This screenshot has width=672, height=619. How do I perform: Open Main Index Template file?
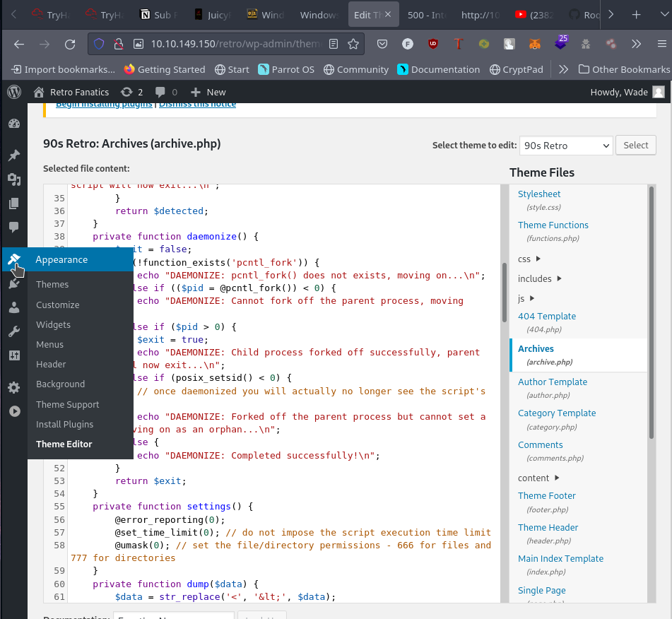coord(560,558)
